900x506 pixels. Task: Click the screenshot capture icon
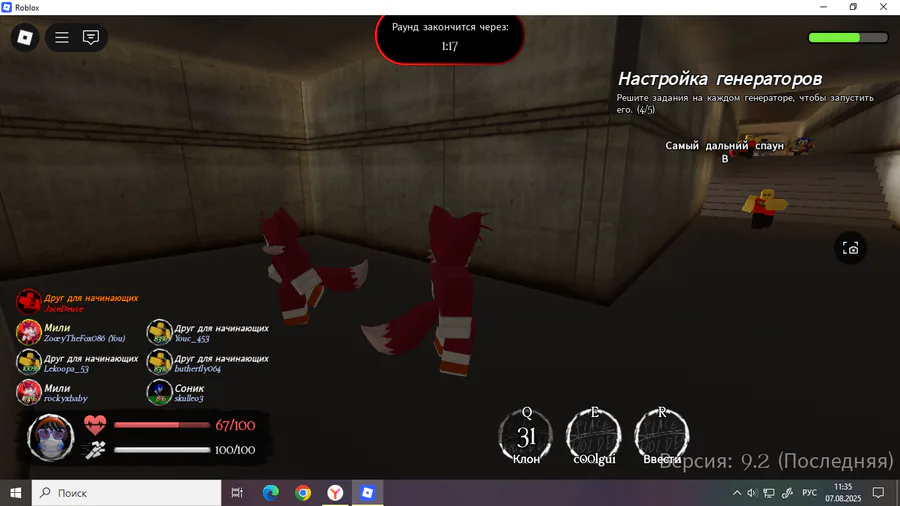click(850, 248)
